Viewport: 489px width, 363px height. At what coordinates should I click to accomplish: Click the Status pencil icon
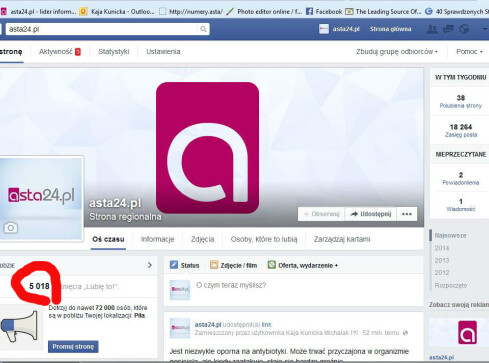pos(174,265)
